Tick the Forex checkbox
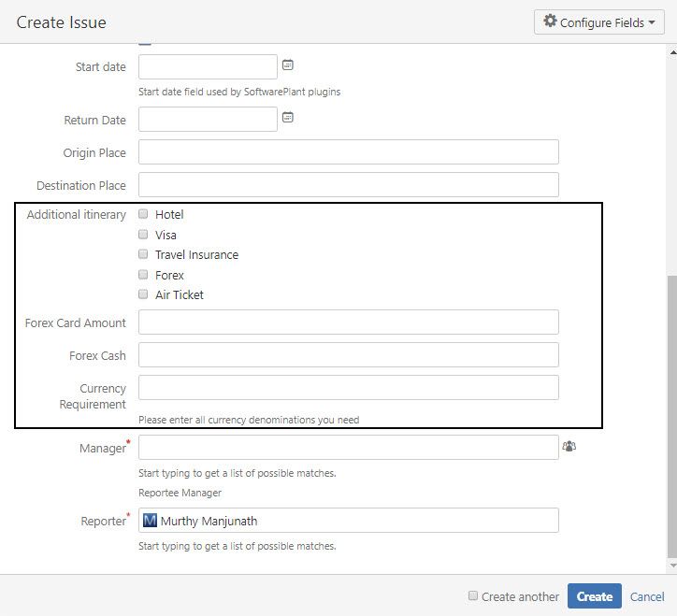Screen dimensions: 677x616 coord(143,275)
